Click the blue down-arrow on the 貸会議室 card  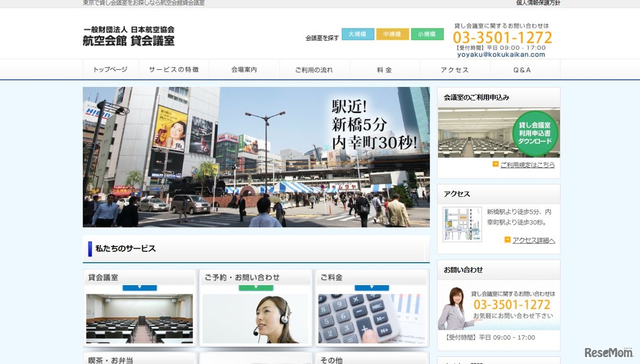pos(139,287)
